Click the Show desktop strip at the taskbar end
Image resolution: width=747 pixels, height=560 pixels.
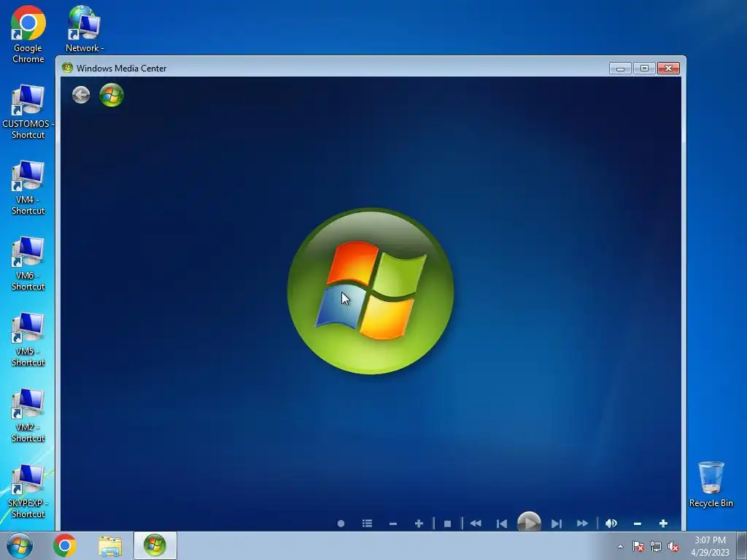[x=742, y=546]
